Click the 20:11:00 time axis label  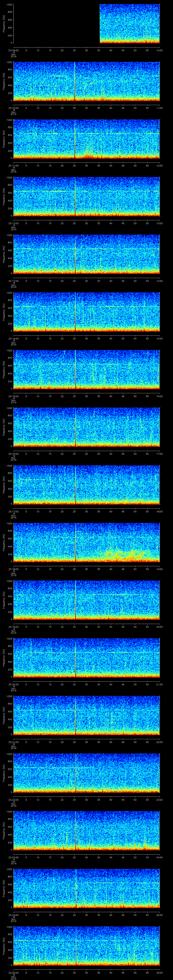[13, 166]
